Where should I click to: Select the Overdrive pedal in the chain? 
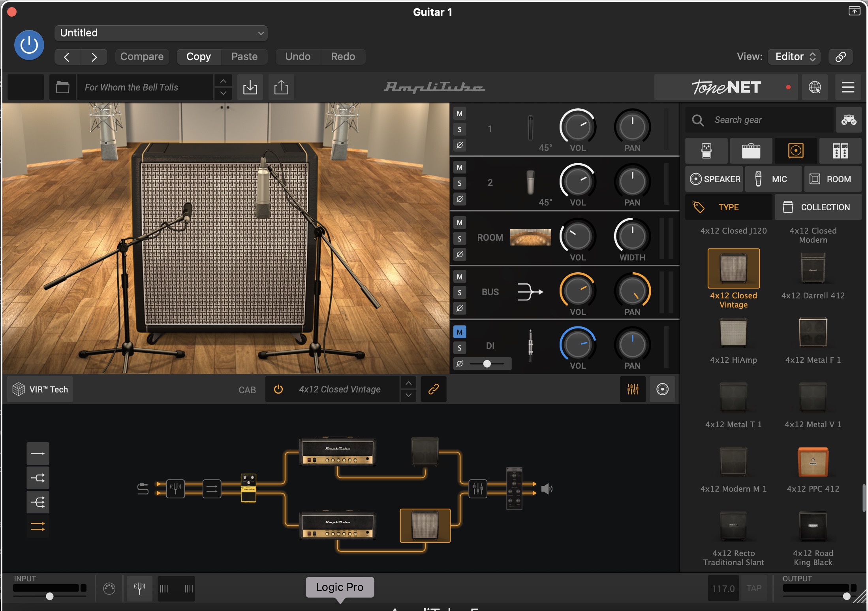pos(248,488)
